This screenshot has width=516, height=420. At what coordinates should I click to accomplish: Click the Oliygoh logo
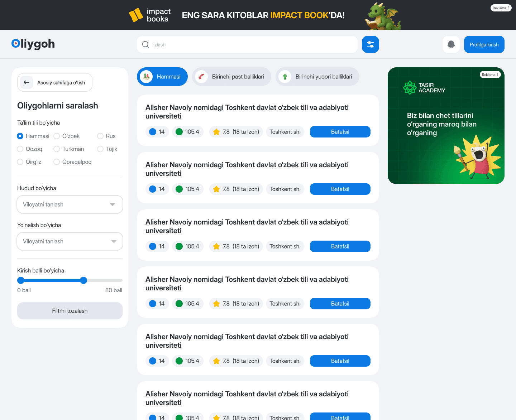(x=33, y=44)
